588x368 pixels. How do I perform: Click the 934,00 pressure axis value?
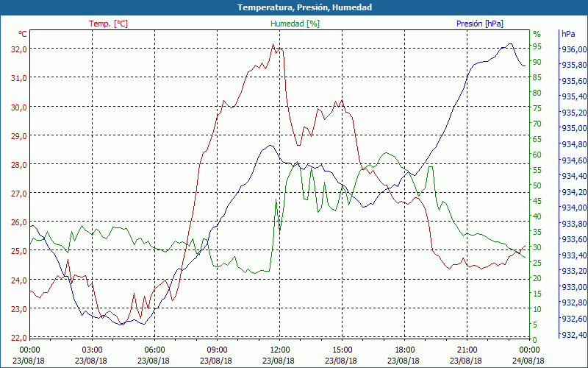tap(574, 208)
